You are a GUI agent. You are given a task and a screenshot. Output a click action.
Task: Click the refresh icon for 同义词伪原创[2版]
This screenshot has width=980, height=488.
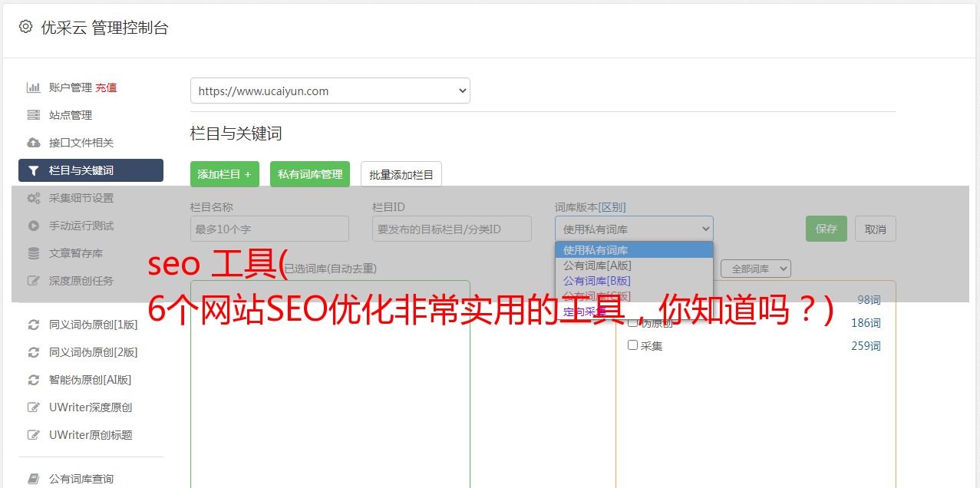point(34,352)
